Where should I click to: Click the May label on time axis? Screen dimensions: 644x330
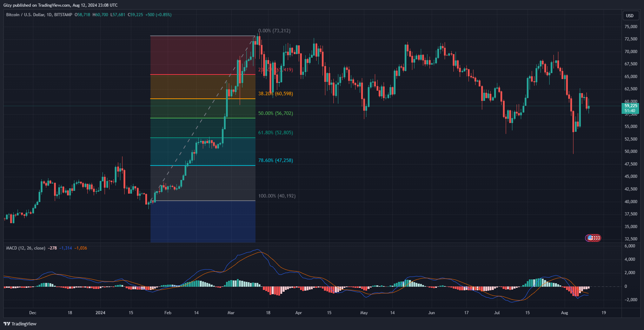(364, 313)
